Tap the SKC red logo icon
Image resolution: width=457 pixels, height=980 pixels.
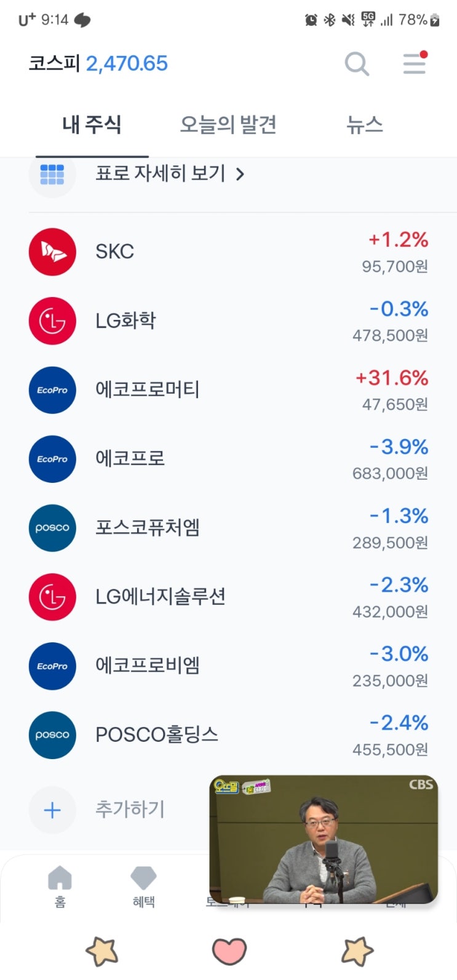52,252
